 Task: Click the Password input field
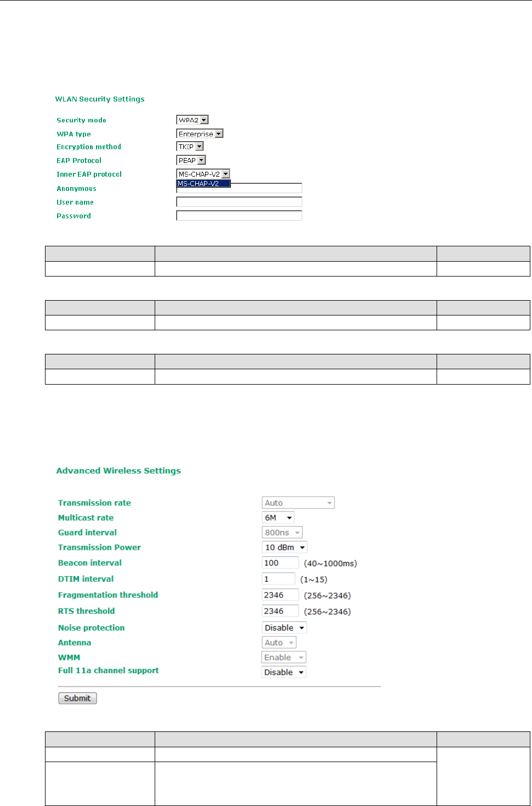point(239,216)
